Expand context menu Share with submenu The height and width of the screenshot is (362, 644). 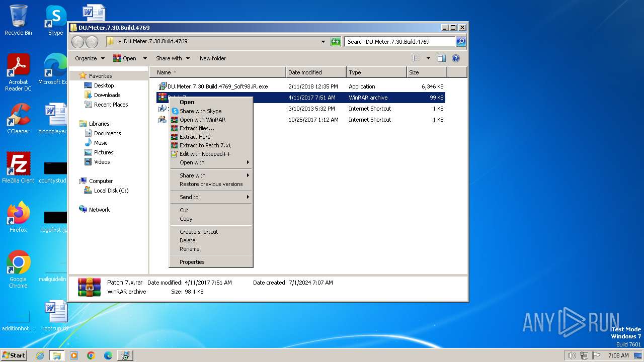(211, 175)
